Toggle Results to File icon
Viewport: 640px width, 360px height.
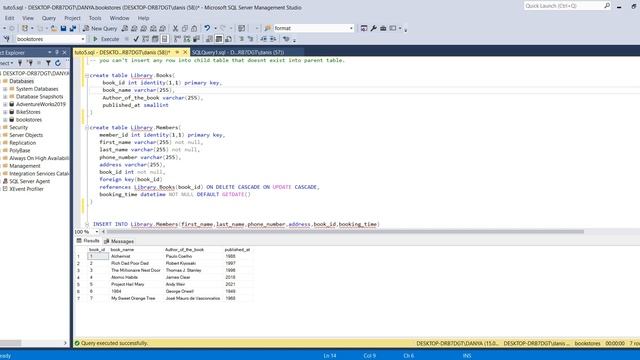coord(228,39)
